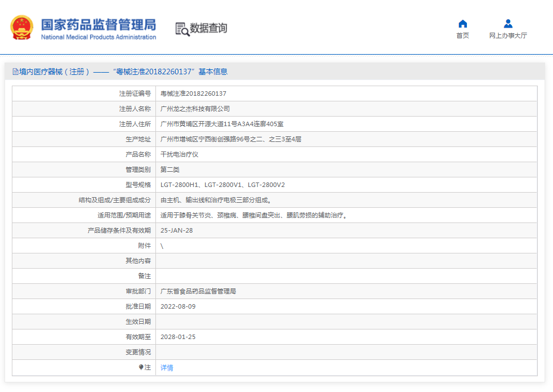Screen dimensions: 553x392
Task: Click the expiry date 2028-01-25 cell
Action: (178, 337)
